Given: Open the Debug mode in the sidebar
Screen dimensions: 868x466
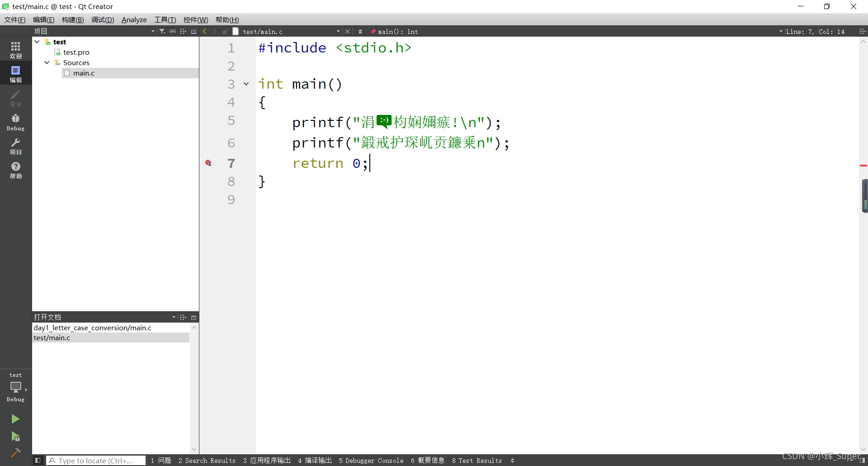Looking at the screenshot, I should [x=16, y=122].
